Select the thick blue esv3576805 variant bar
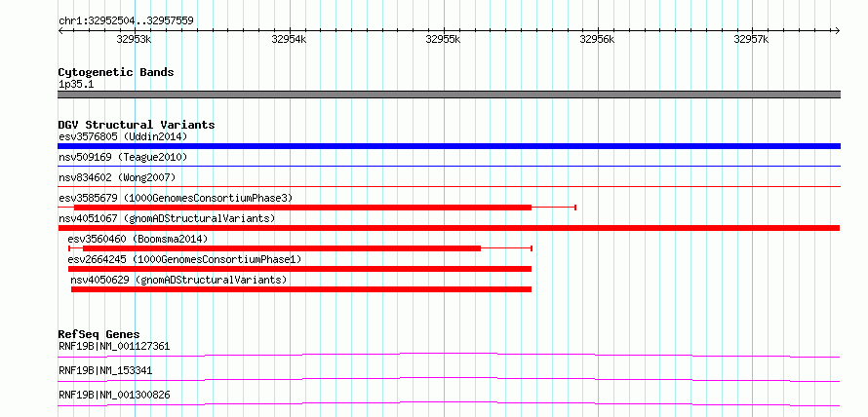The image size is (868, 417). 449,146
